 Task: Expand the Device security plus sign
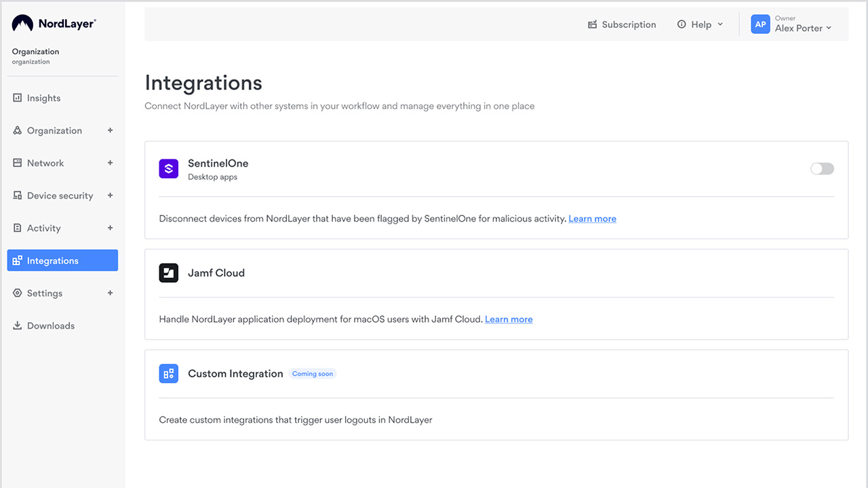(110, 196)
